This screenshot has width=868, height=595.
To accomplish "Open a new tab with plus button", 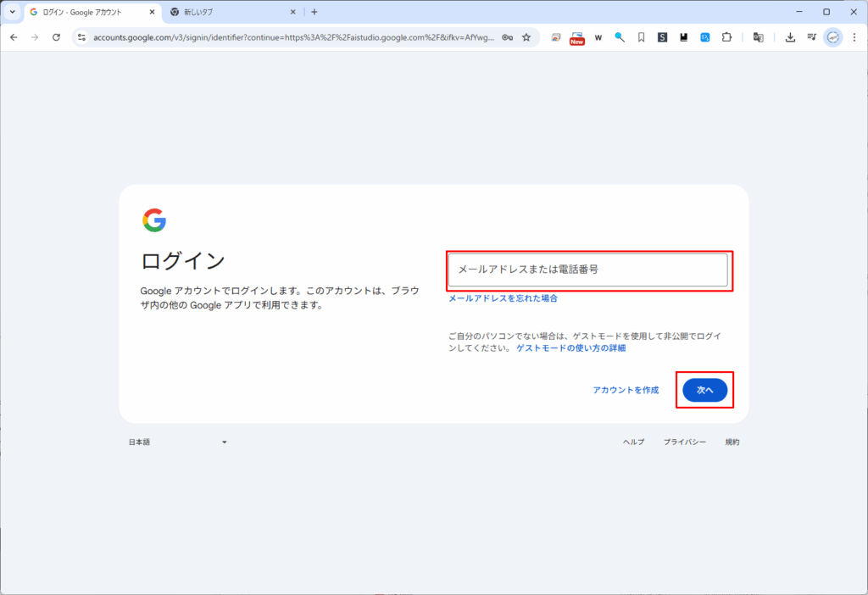I will 314,12.
